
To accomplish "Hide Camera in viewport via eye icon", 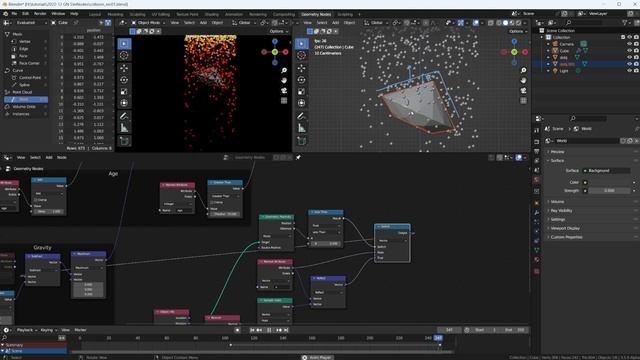I will click(x=629, y=44).
